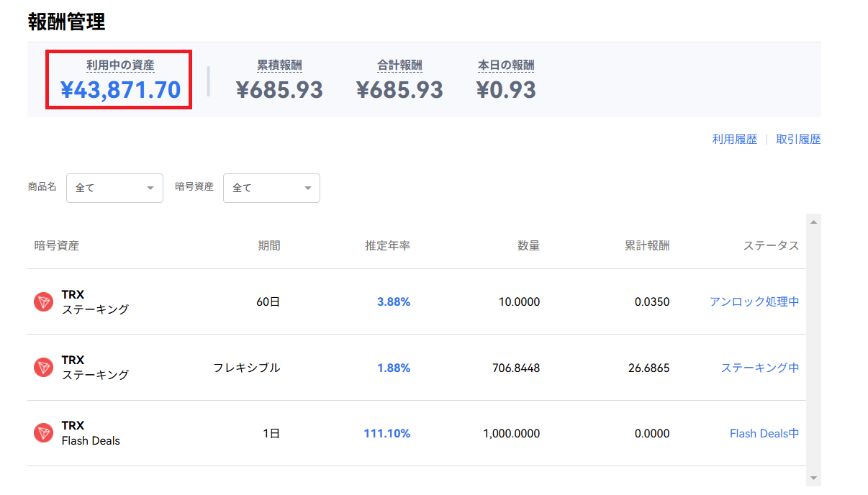Click TRX icon in フレキシブル staking row

pyautogui.click(x=44, y=368)
